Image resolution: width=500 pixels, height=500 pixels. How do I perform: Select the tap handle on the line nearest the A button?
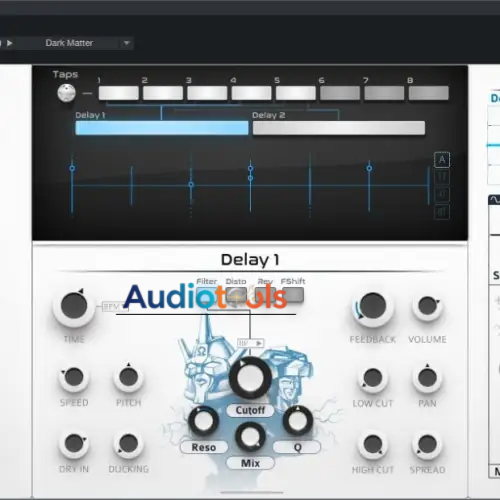pyautogui.click(x=369, y=168)
